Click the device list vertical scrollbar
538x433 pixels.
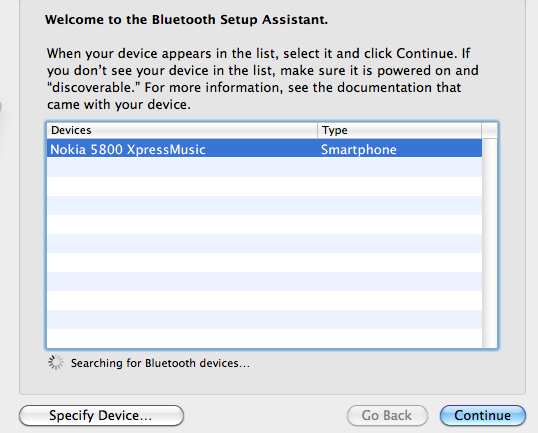[x=489, y=243]
